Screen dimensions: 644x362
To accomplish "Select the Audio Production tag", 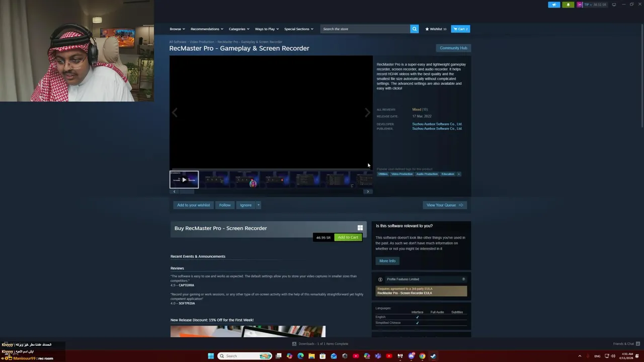I will [x=427, y=174].
